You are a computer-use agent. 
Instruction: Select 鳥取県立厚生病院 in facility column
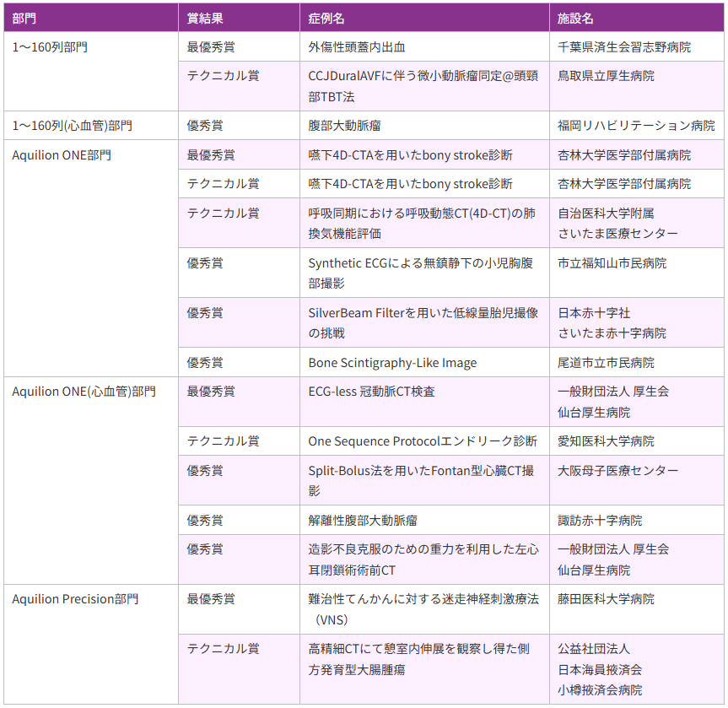(606, 76)
